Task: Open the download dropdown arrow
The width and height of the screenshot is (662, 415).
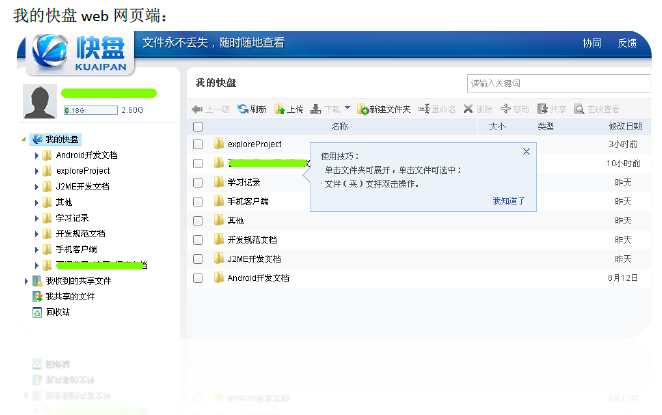Action: coord(347,108)
